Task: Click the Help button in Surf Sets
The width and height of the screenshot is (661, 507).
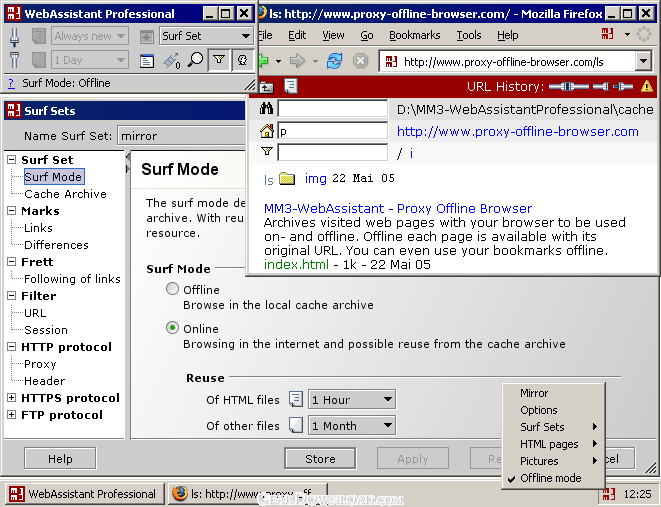Action: coord(60,459)
